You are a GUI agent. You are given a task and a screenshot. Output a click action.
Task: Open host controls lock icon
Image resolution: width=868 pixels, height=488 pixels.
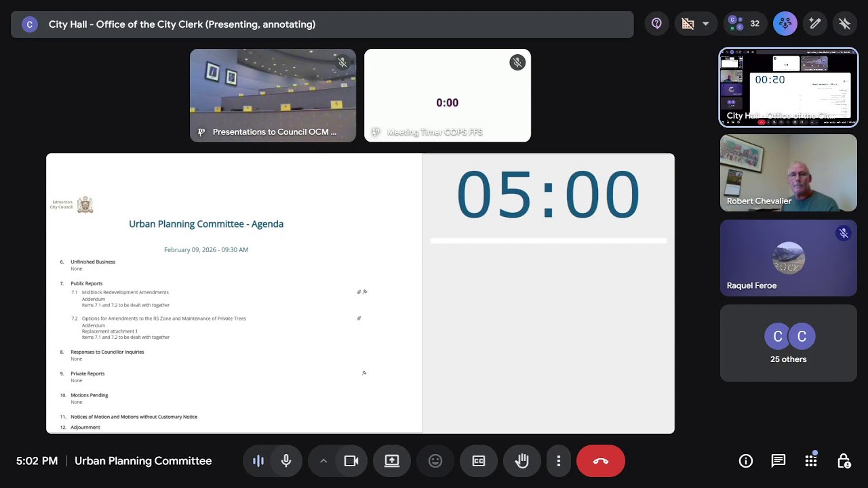844,461
